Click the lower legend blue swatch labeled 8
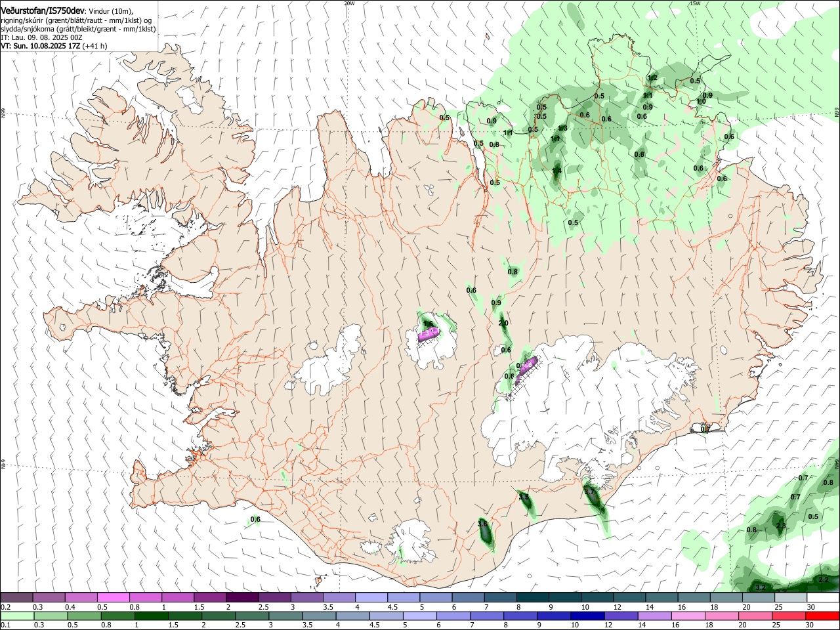 click(520, 616)
